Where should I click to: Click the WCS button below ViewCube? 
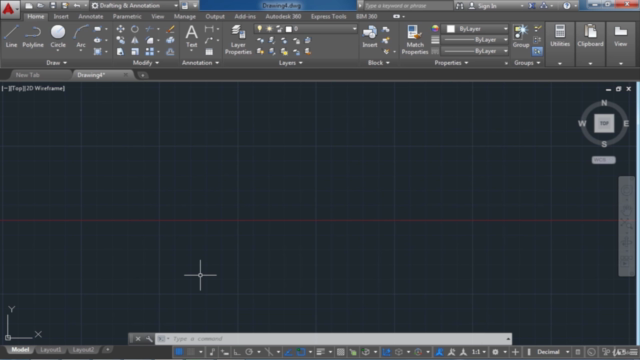604,160
